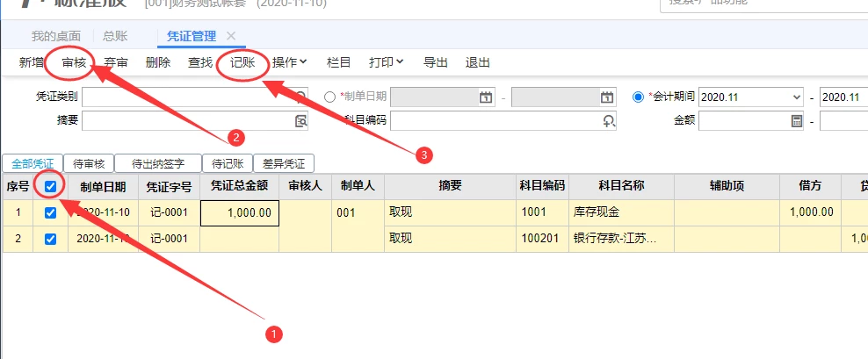This screenshot has height=359, width=868.
Task: Open the calendar picker for end date
Action: tap(607, 97)
